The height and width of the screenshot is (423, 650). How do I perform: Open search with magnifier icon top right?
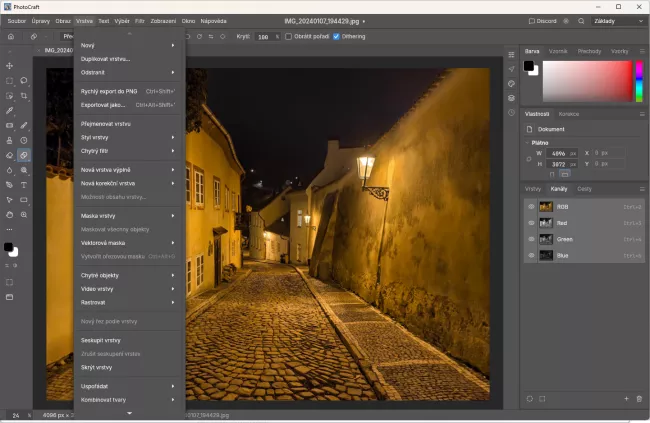pyautogui.click(x=581, y=21)
